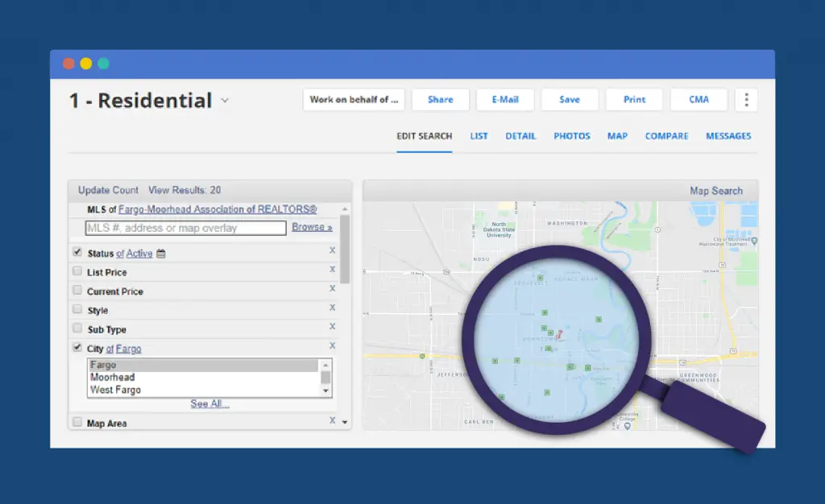
Task: Remove the List Price field using X
Action: point(332,270)
